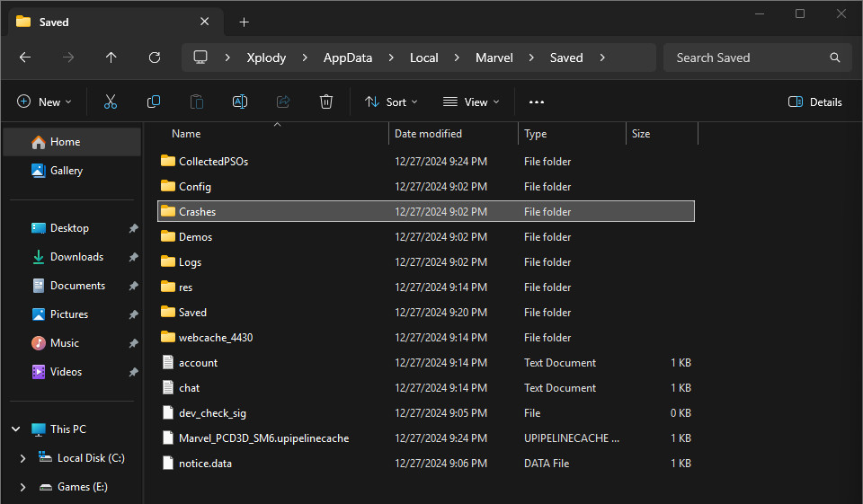Open the New item menu

(44, 102)
